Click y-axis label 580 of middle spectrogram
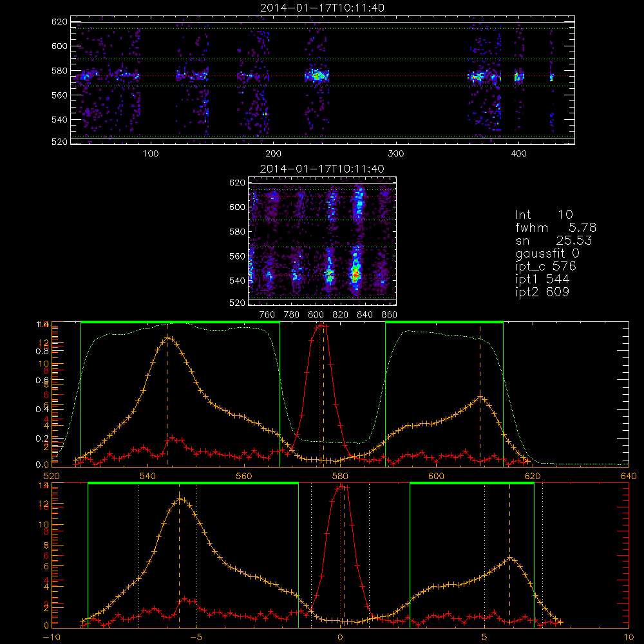The image size is (644, 644). 237,232
